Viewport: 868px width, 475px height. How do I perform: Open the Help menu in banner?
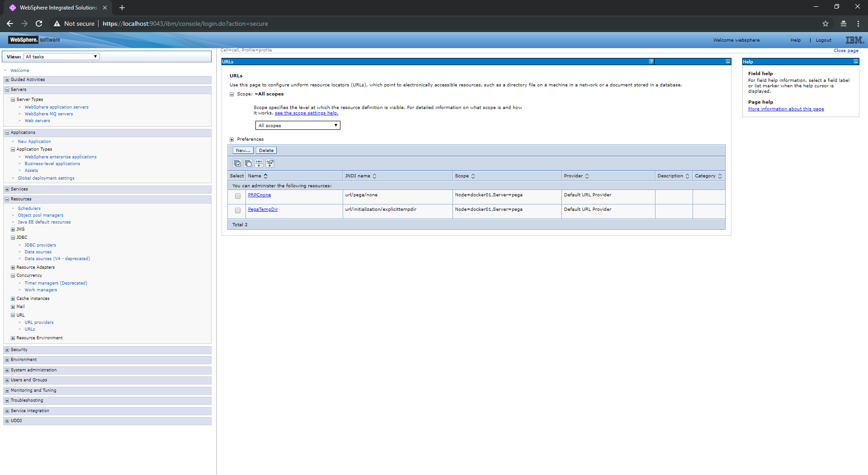point(796,40)
